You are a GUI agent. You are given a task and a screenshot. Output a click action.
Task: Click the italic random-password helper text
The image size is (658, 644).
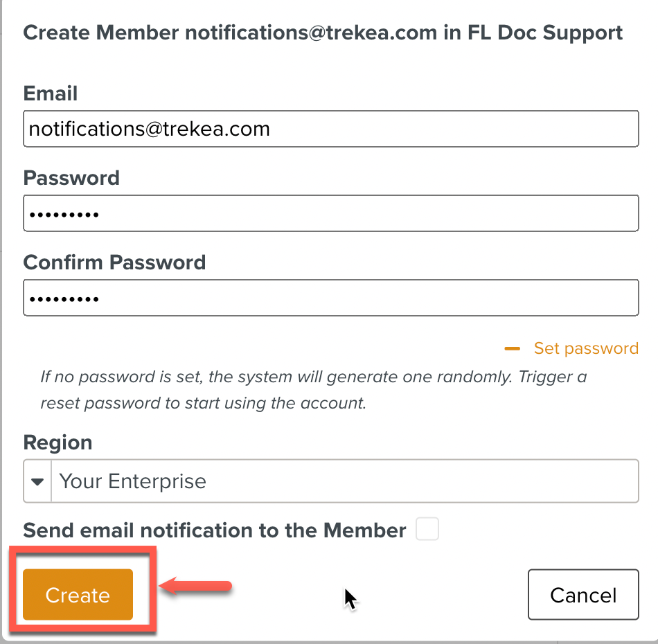(x=314, y=390)
